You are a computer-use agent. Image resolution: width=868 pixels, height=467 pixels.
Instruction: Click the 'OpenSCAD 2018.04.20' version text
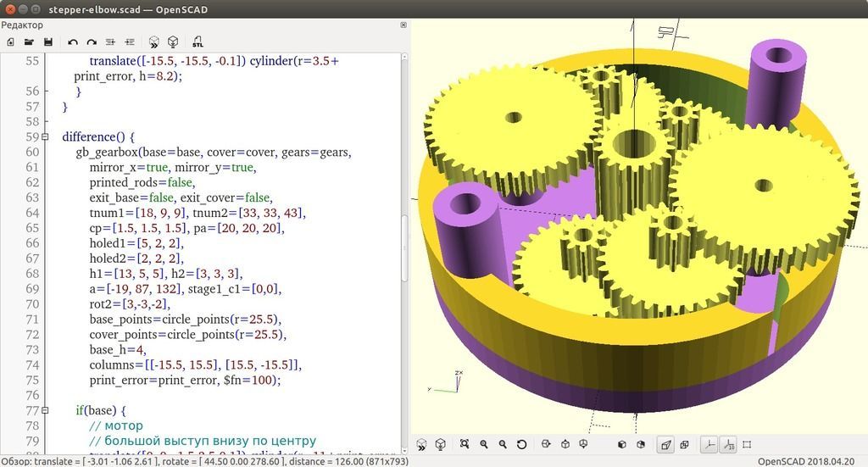805,461
